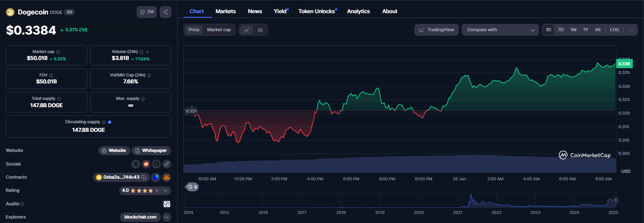Open the Whitepaper link
644x223 pixels.
(151, 151)
